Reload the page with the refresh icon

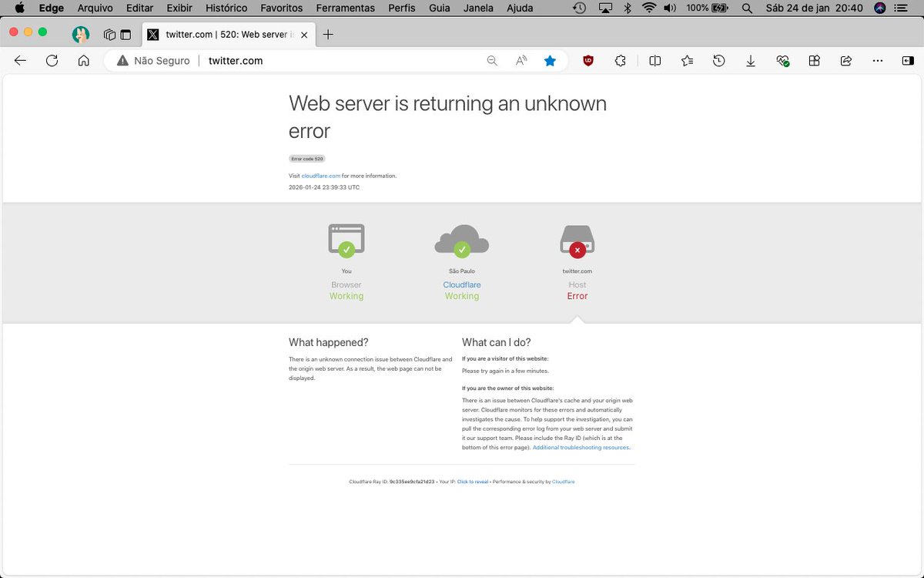click(x=52, y=61)
